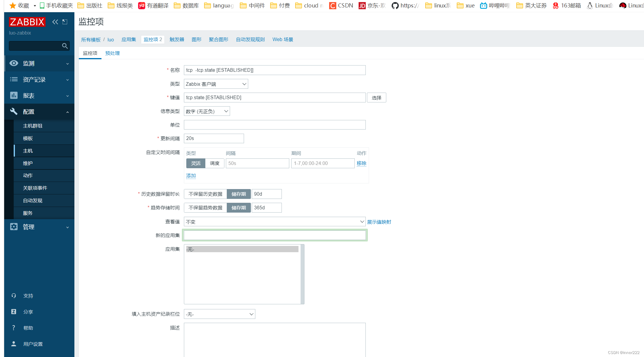Open 自动发现 in the sidebar
644x357 pixels.
click(x=44, y=200)
